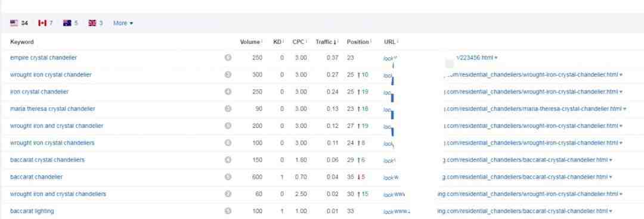644x219 pixels.
Task: Click the grey circle icon beside baccarat chandelier
Action: pyautogui.click(x=228, y=177)
